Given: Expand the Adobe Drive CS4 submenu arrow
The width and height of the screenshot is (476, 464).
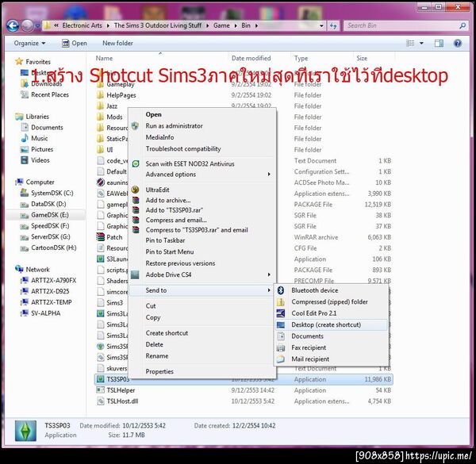Looking at the screenshot, I should tap(269, 274).
